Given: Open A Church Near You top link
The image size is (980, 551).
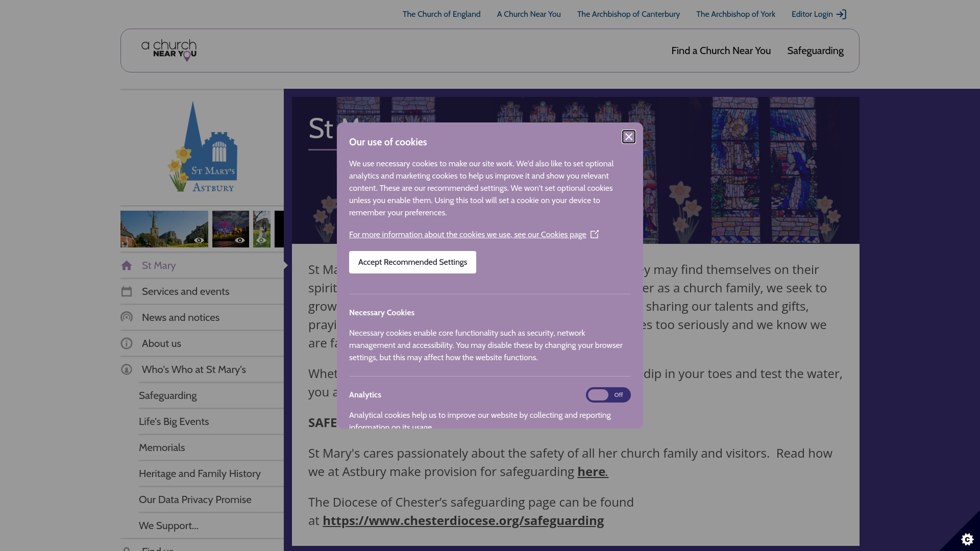Looking at the screenshot, I should (529, 14).
